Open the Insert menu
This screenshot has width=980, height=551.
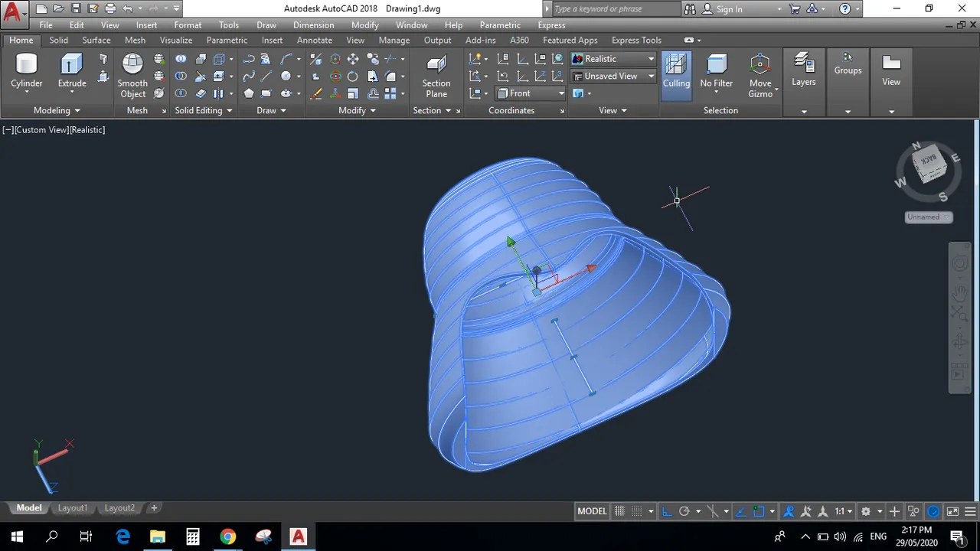coord(146,25)
